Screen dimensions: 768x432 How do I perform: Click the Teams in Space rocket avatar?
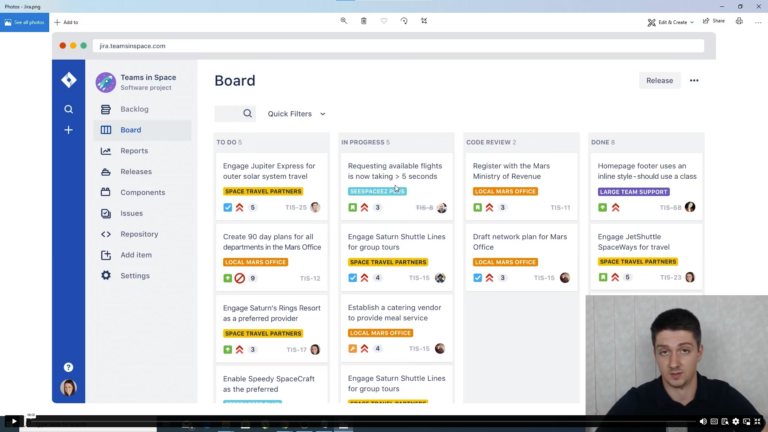105,82
